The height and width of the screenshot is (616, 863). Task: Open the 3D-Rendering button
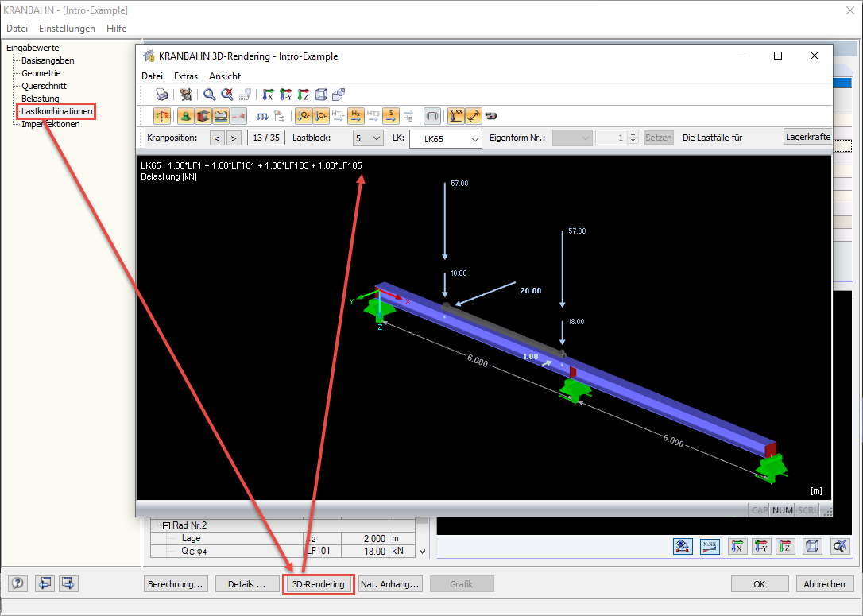(x=318, y=584)
